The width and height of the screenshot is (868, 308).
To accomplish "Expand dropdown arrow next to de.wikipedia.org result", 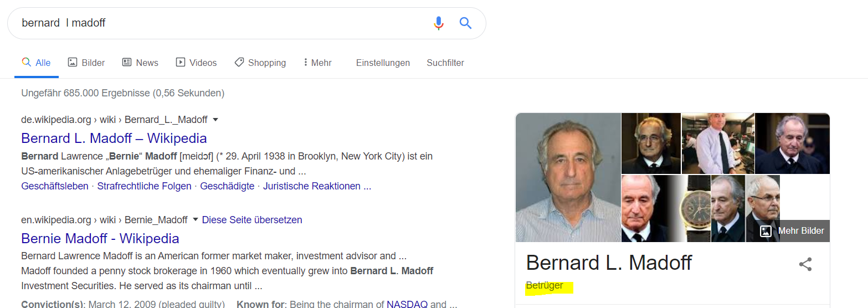I will point(215,120).
